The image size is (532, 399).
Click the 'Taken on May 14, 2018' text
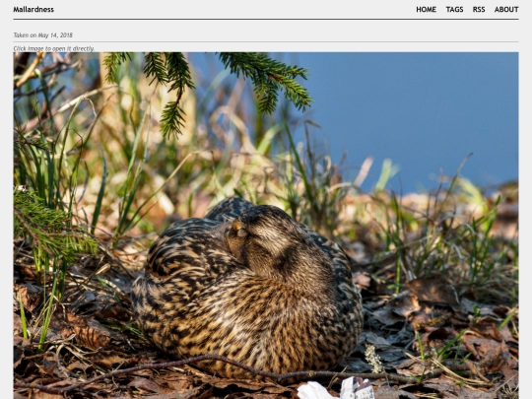point(42,35)
